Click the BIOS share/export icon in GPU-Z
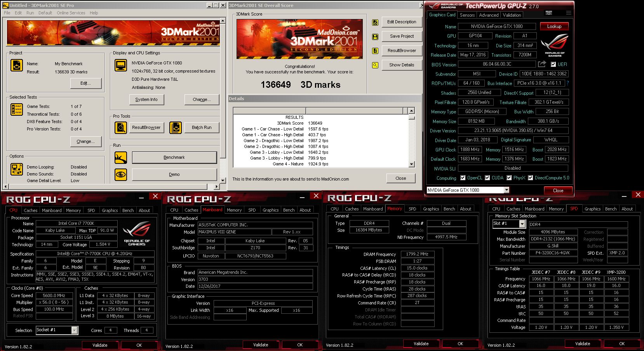The height and width of the screenshot is (351, 644). point(542,64)
